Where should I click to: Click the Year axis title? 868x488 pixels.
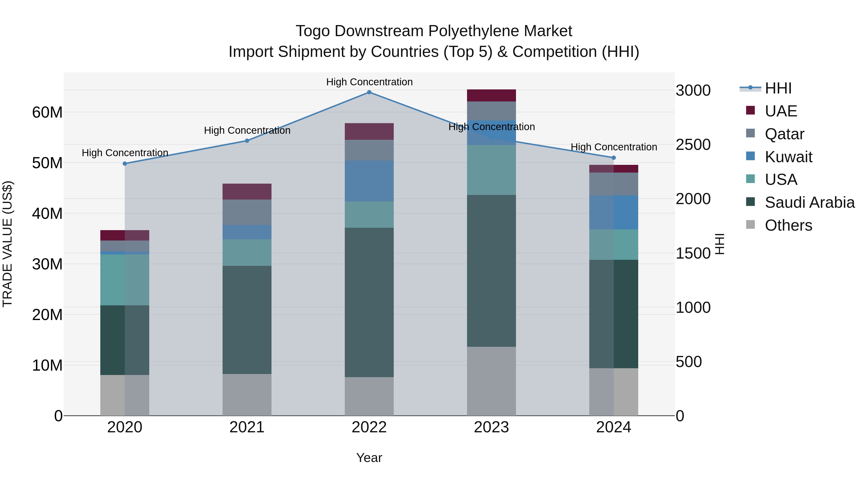point(369,458)
